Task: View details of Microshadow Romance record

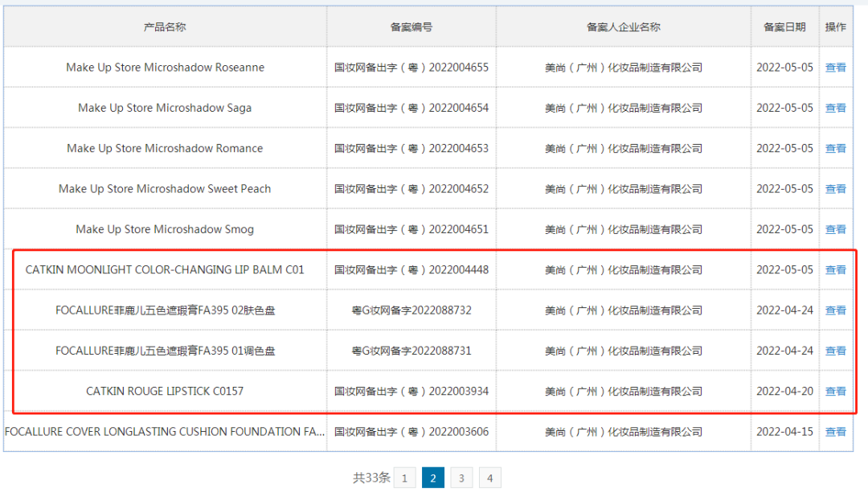Action: point(835,148)
